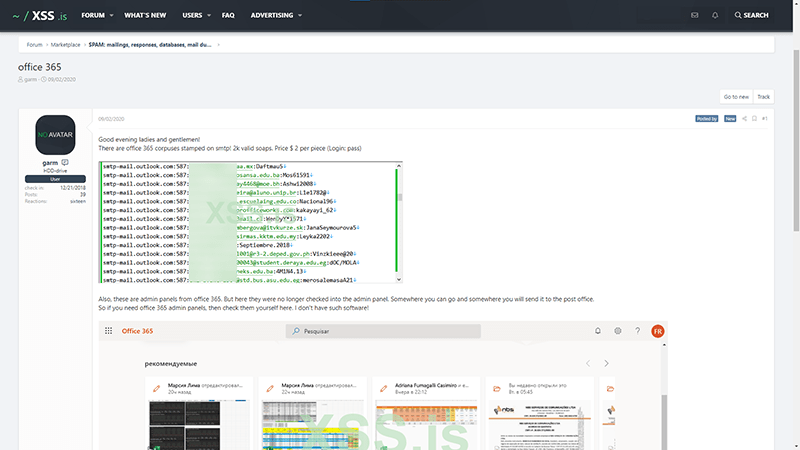Expand the dropdown arrow beside FORUM

point(111,15)
